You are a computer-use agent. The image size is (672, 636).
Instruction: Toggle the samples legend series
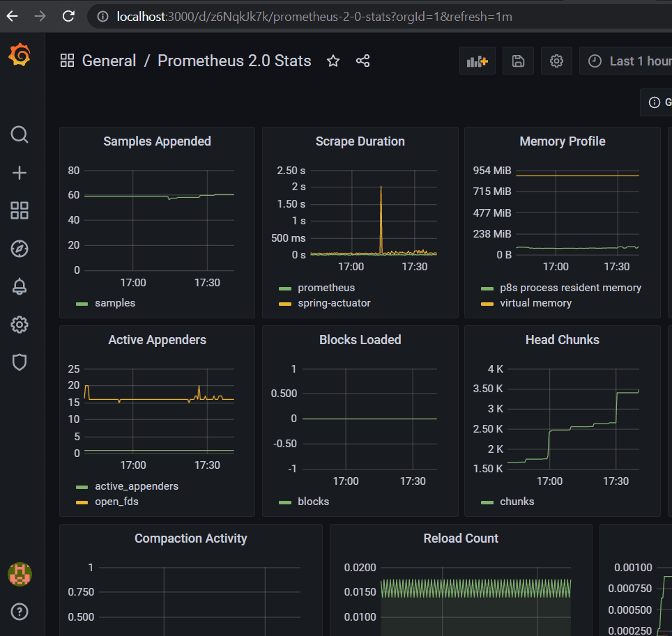[x=115, y=303]
